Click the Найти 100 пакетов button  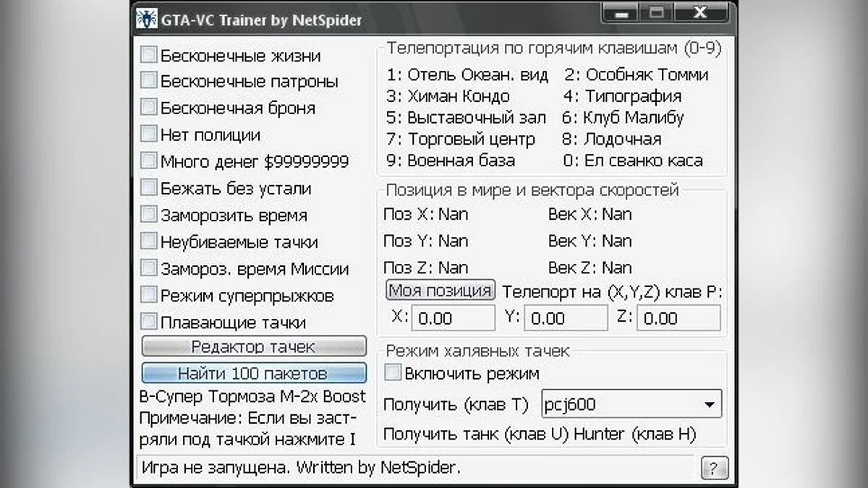coord(254,374)
